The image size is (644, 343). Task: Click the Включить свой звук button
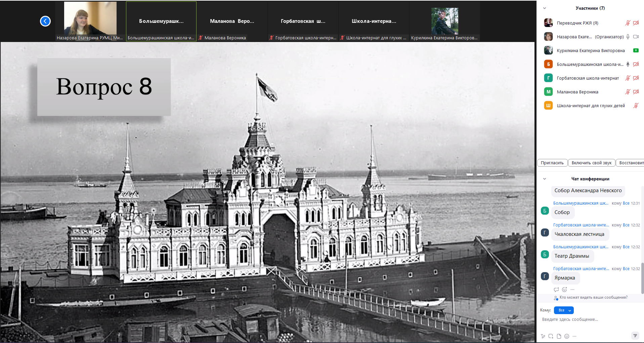591,163
